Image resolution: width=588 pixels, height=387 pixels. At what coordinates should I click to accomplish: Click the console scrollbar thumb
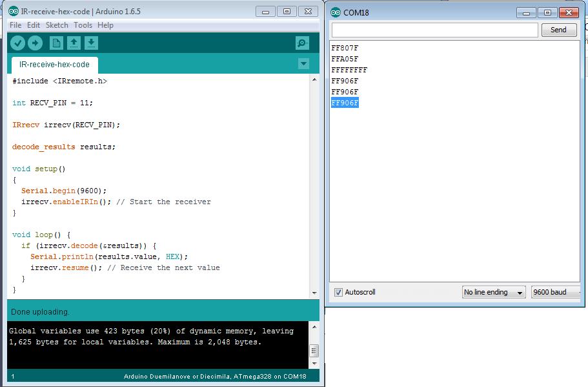pos(314,351)
